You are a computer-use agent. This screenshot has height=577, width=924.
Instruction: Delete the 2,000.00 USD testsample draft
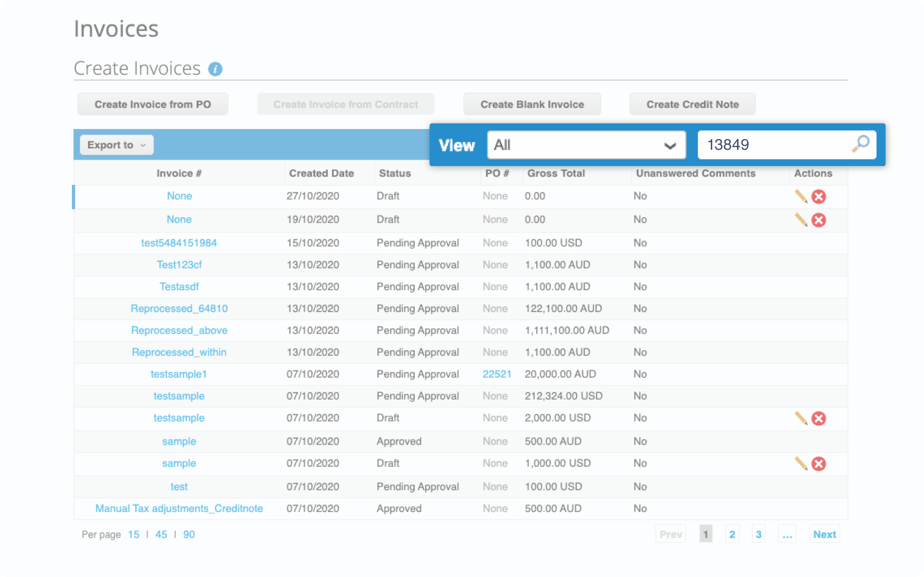(819, 418)
